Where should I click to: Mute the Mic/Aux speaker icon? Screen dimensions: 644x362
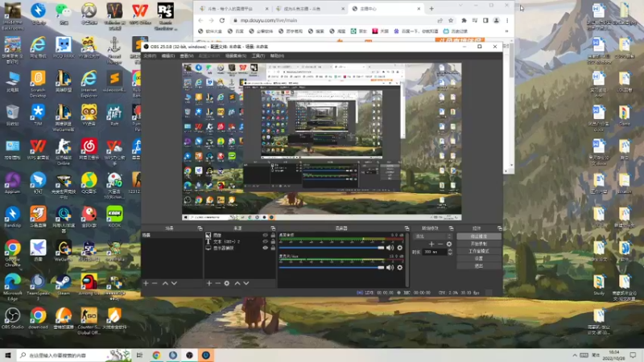click(390, 268)
